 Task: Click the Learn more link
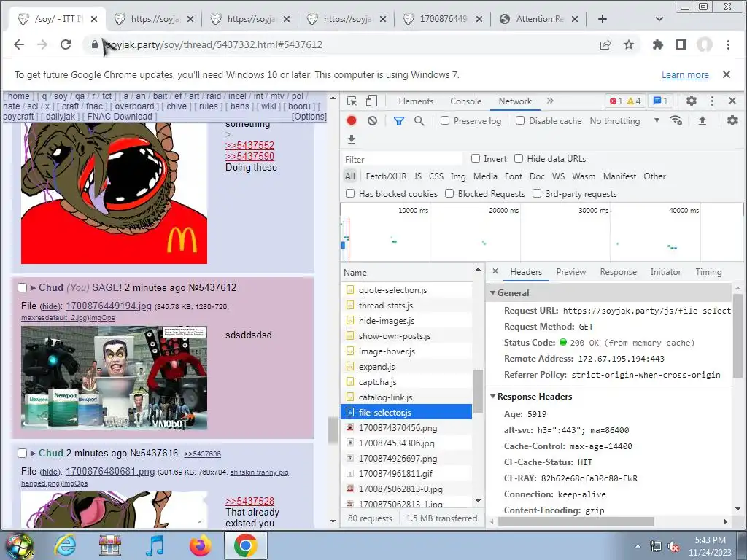(x=685, y=75)
